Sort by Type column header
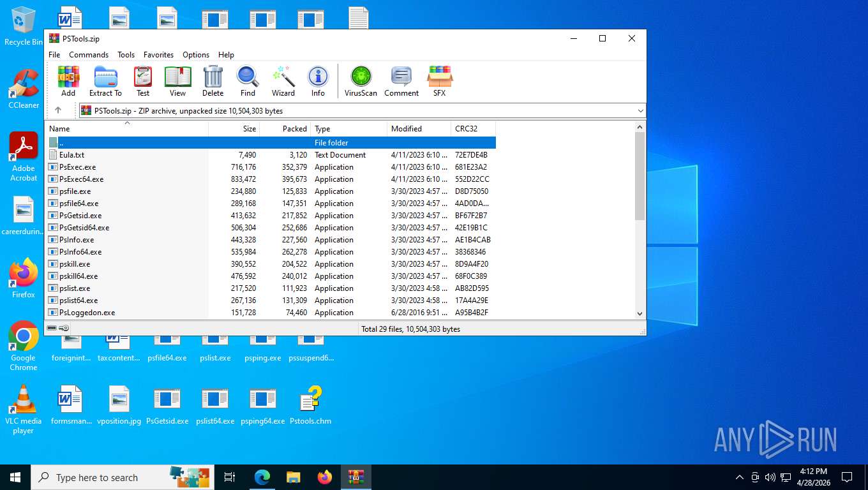Viewport: 868px width, 490px height. [x=349, y=129]
